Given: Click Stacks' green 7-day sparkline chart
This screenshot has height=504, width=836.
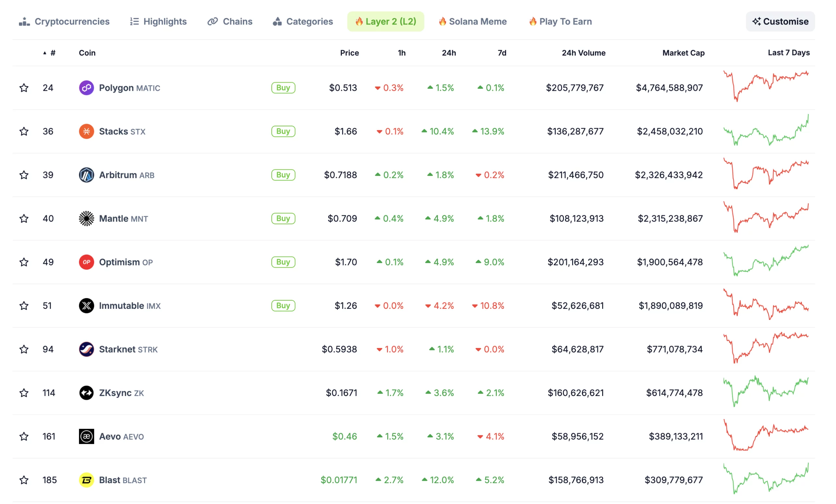Looking at the screenshot, I should (766, 130).
